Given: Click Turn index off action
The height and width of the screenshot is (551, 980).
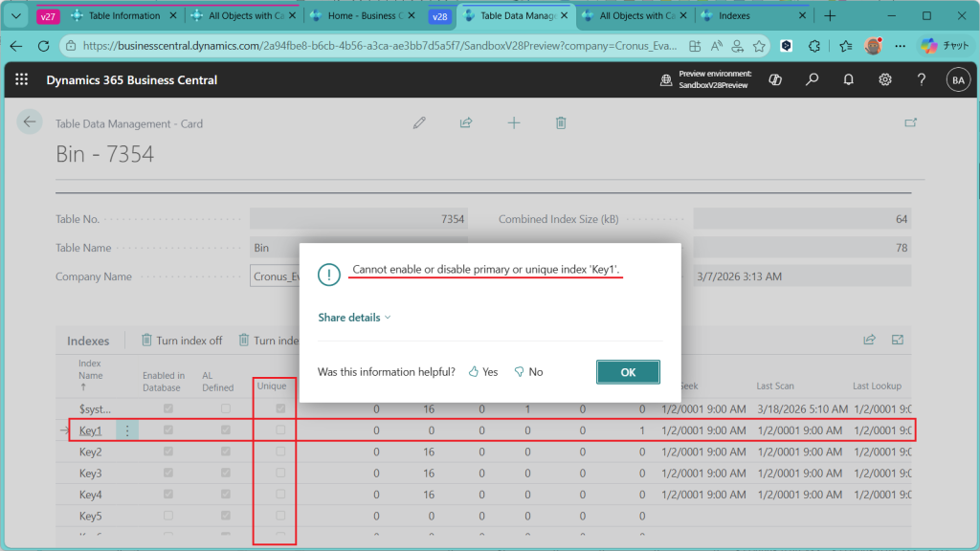Looking at the screenshot, I should pyautogui.click(x=182, y=340).
